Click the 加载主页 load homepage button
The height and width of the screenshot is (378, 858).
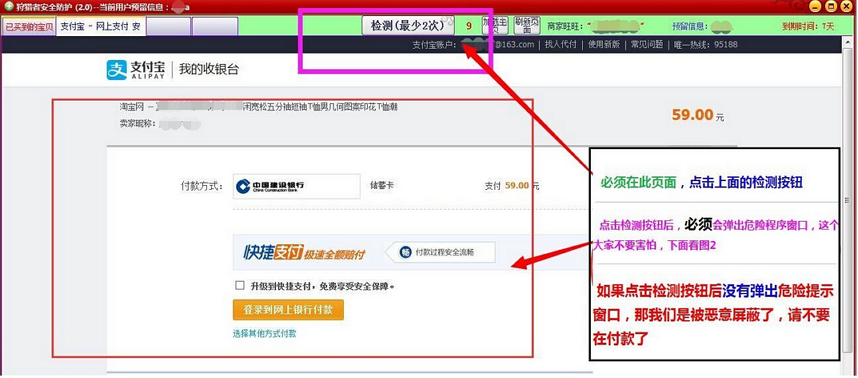(x=495, y=25)
